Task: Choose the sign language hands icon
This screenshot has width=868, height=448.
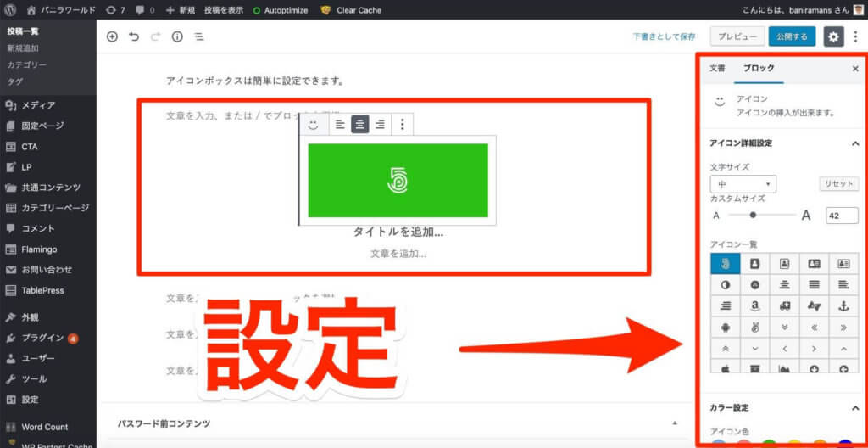Action: coord(814,306)
